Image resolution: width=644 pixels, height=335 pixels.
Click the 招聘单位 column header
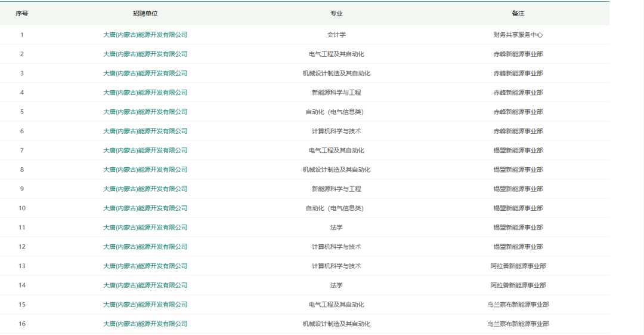pyautogui.click(x=145, y=14)
